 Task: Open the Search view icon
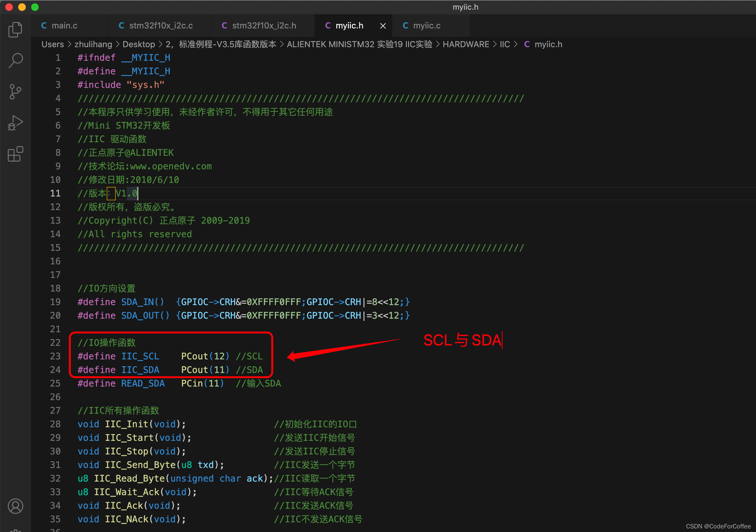pyautogui.click(x=15, y=60)
